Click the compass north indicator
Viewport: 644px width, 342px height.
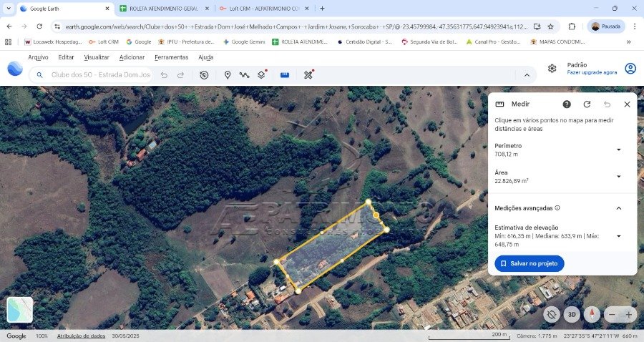(x=592, y=315)
